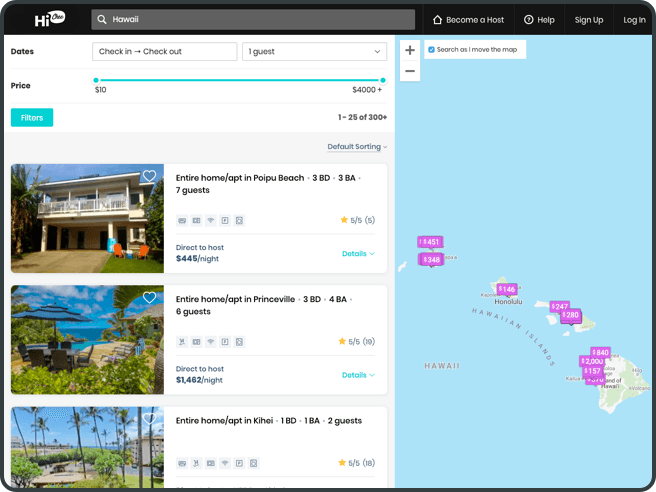Toggle Search as I move the map
The image size is (656, 492).
431,49
